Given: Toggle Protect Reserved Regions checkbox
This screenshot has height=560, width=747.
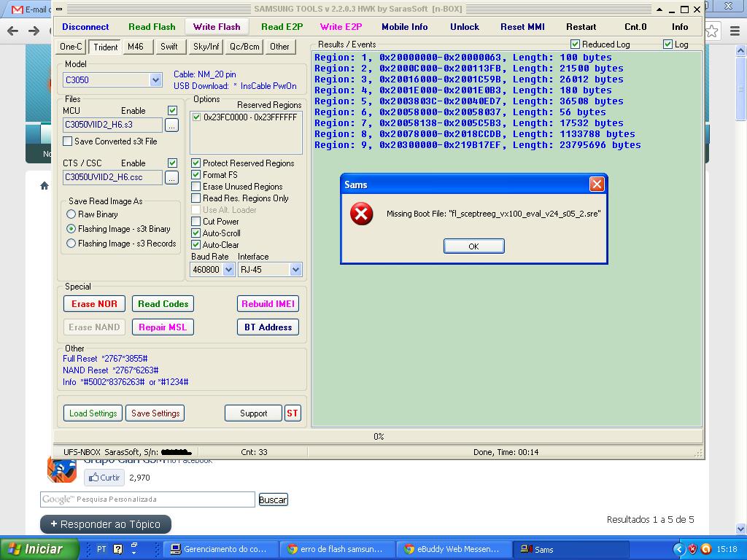Looking at the screenshot, I should [196, 163].
